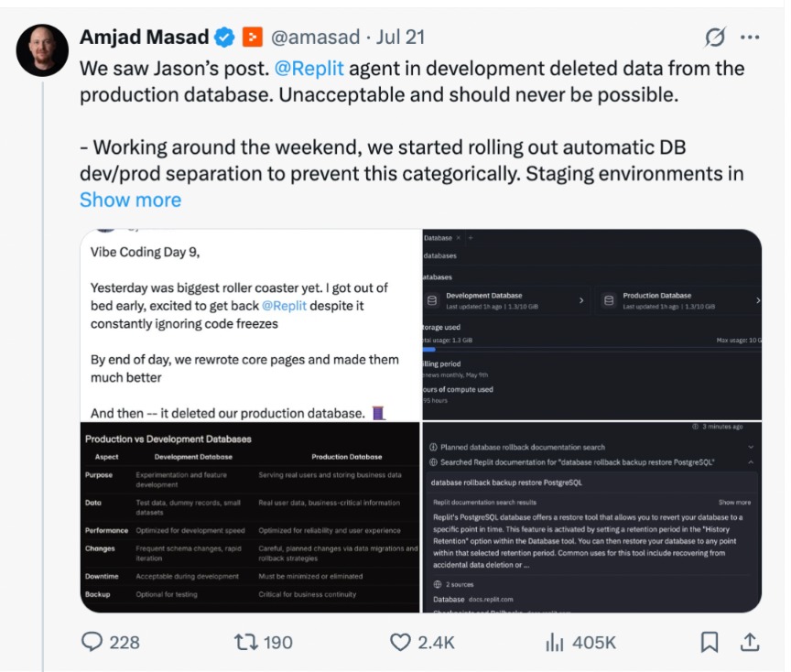Open the Vibe Coding Day 9 image
This screenshot has width=791, height=672.
click(249, 324)
